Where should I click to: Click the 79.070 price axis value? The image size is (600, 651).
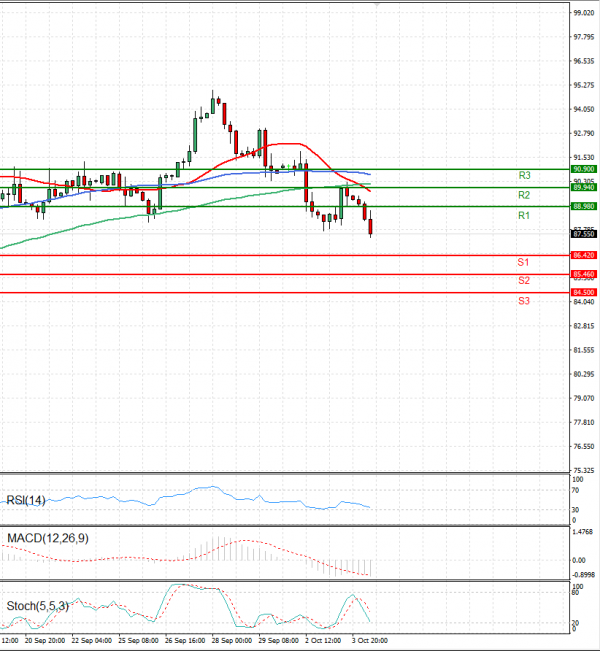point(584,399)
